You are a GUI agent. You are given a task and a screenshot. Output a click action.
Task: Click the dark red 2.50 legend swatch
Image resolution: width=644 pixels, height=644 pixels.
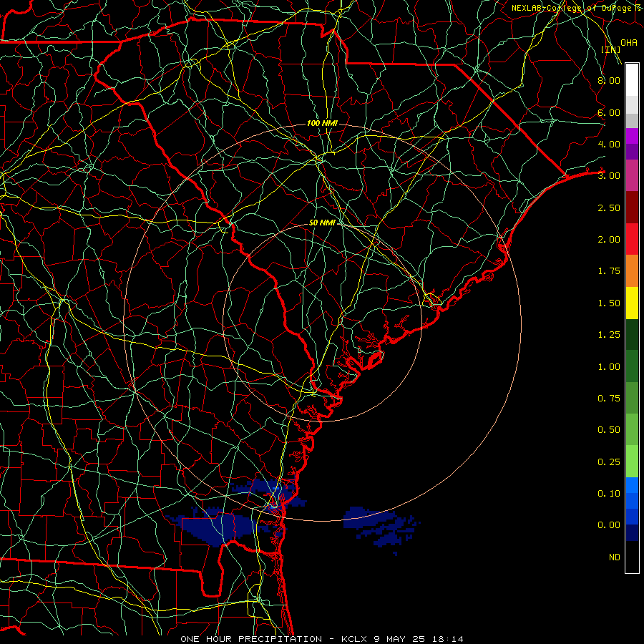[632, 208]
